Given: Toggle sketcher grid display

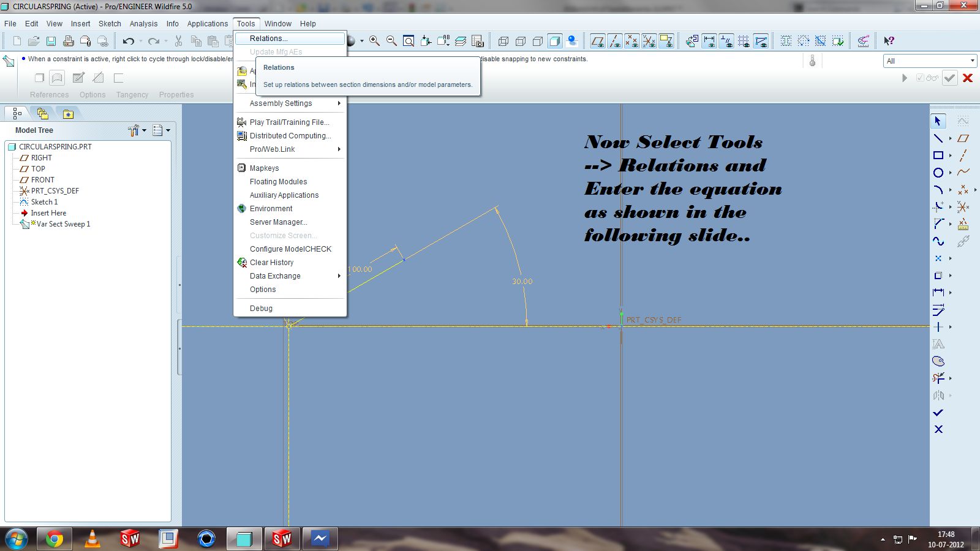Looking at the screenshot, I should (x=744, y=41).
